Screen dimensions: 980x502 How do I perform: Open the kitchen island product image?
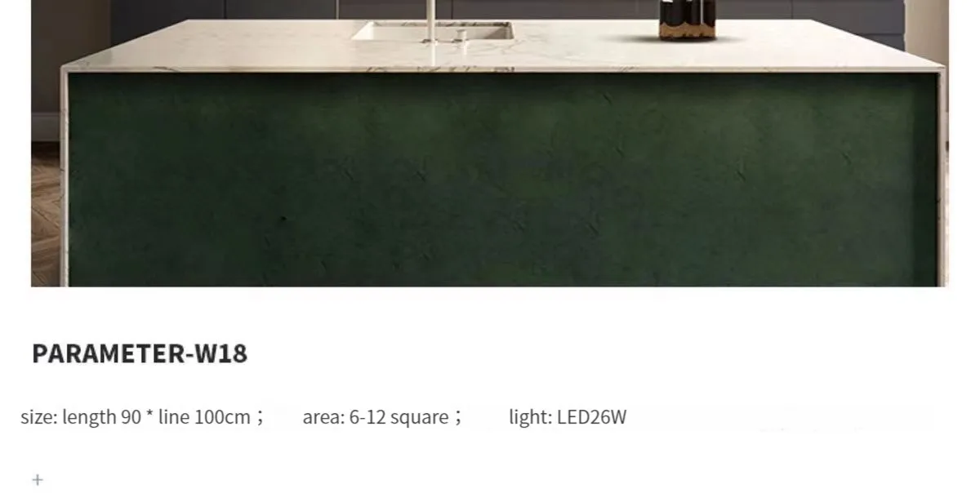490,143
